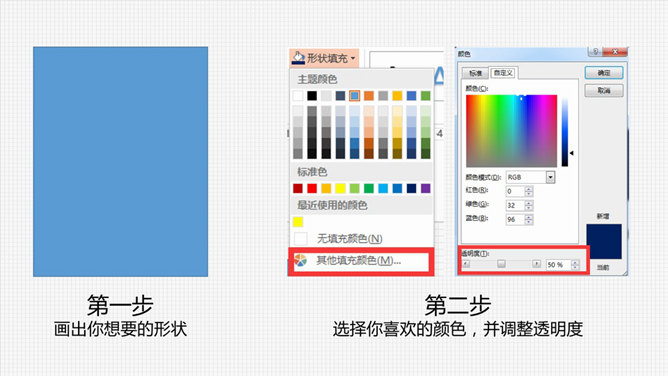668x376 pixels.
Task: Click the transparency slider thumb
Action: click(501, 264)
